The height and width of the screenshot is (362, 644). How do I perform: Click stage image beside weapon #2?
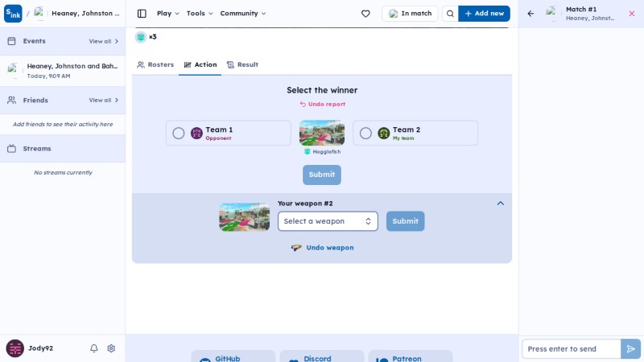point(245,217)
